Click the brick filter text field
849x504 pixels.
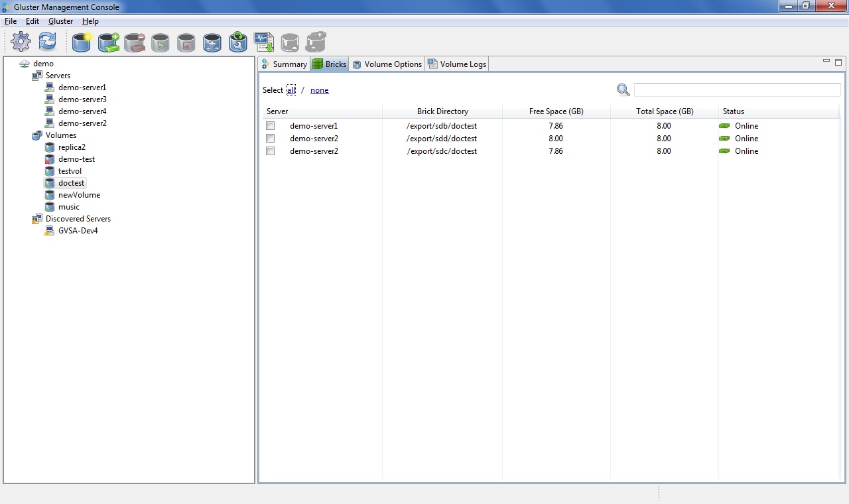(737, 90)
